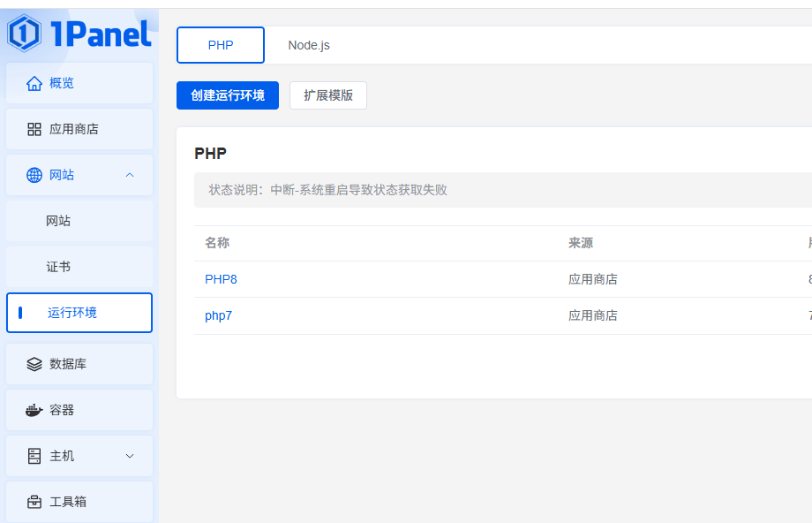Click the server icon beside 主机
This screenshot has width=812, height=523.
34,456
